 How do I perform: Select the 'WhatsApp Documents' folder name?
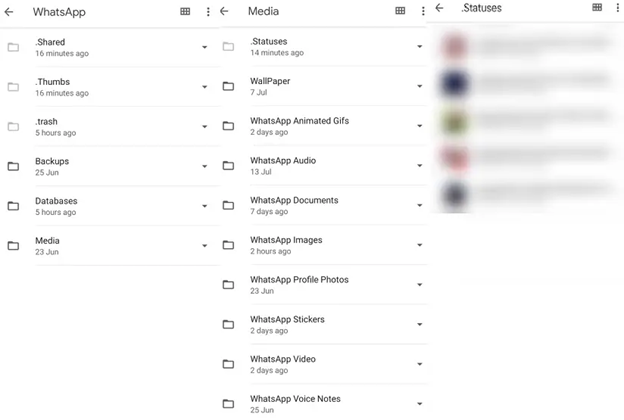tap(294, 200)
